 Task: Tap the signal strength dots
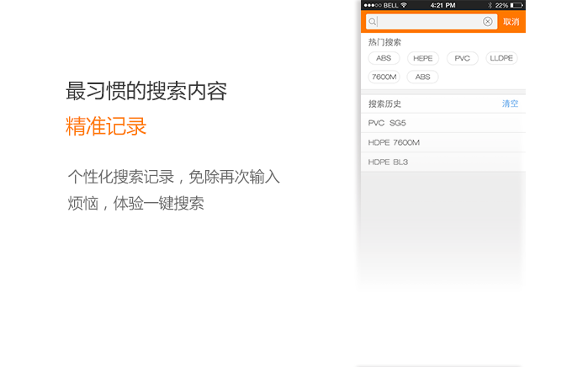pyautogui.click(x=373, y=5)
